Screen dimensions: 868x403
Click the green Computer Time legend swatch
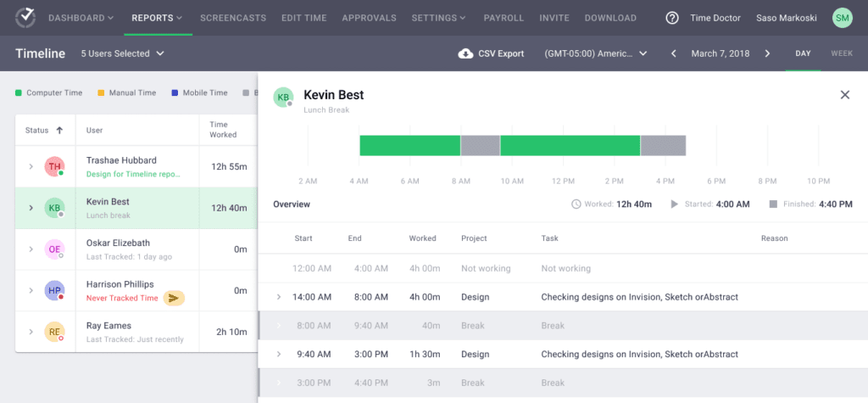[19, 93]
